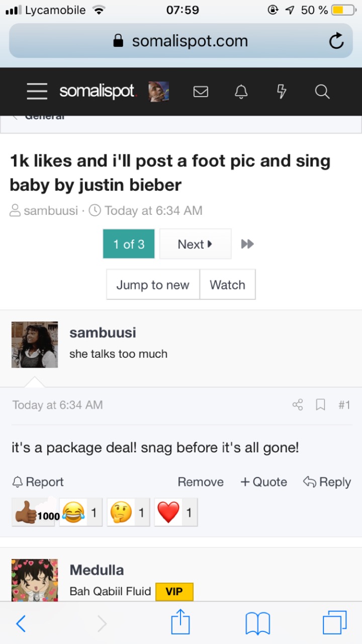Open the site search magnifier icon
This screenshot has height=644, width=362.
click(x=322, y=92)
